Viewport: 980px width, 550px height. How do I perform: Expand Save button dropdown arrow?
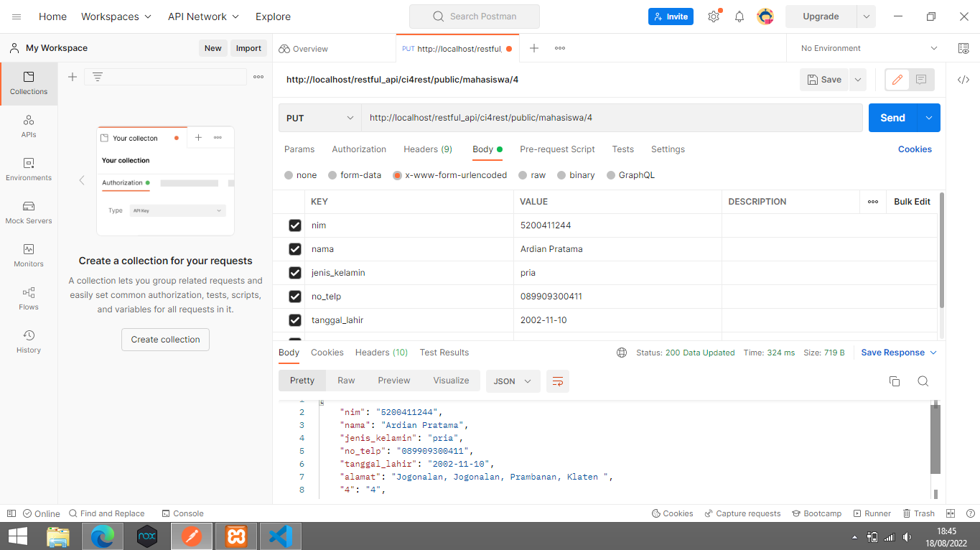(857, 80)
